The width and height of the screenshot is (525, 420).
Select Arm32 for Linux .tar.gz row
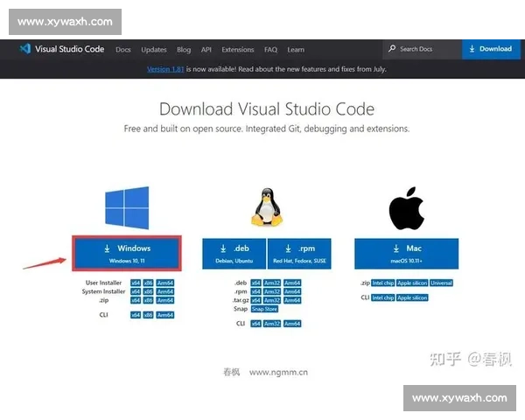[x=272, y=300]
